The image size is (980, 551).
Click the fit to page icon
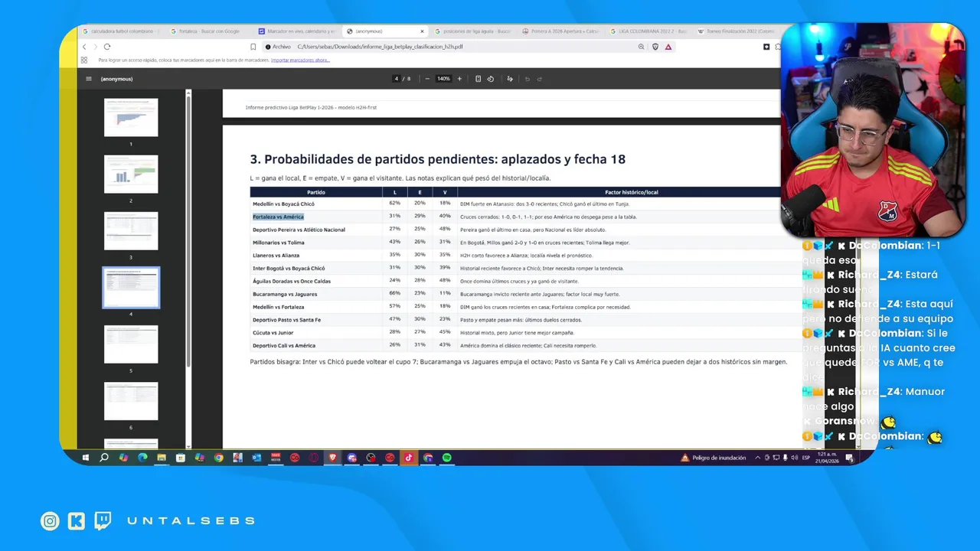click(x=479, y=79)
